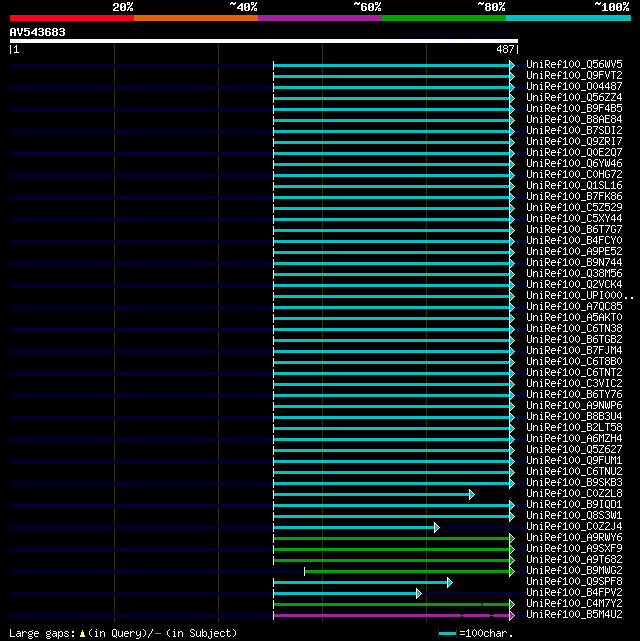This screenshot has width=640, height=641.
Task: Select the UniRef100_B2LT58 label
Action: pos(574,428)
